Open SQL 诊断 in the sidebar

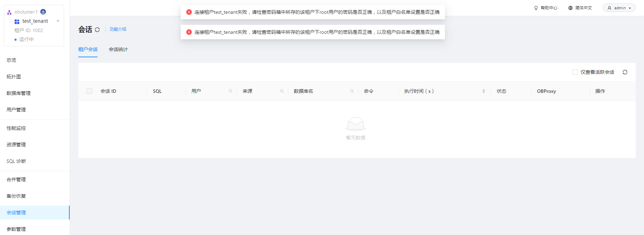point(16,161)
